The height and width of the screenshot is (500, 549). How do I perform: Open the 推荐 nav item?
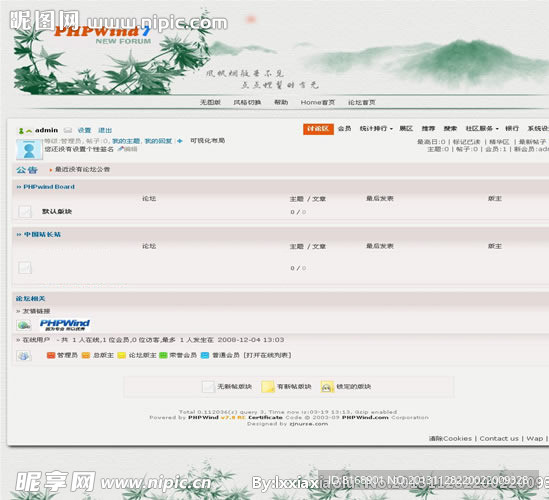(428, 129)
